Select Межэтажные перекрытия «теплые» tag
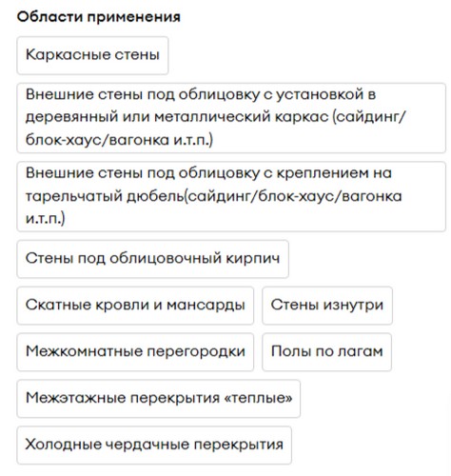The height and width of the screenshot is (476, 451). point(159,399)
